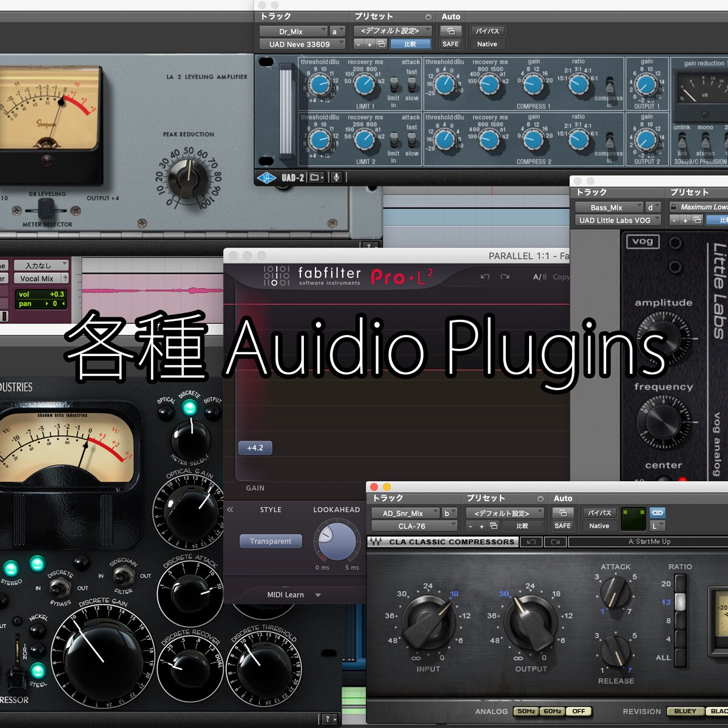Click the help question mark below the Shadow Hills compressor
The height and width of the screenshot is (728, 728).
click(328, 720)
